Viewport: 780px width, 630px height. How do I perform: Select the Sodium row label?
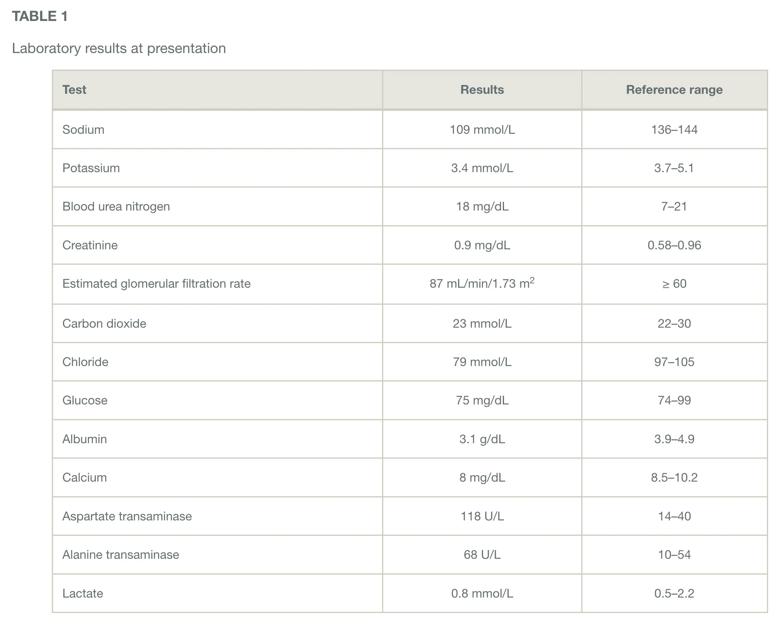point(83,130)
